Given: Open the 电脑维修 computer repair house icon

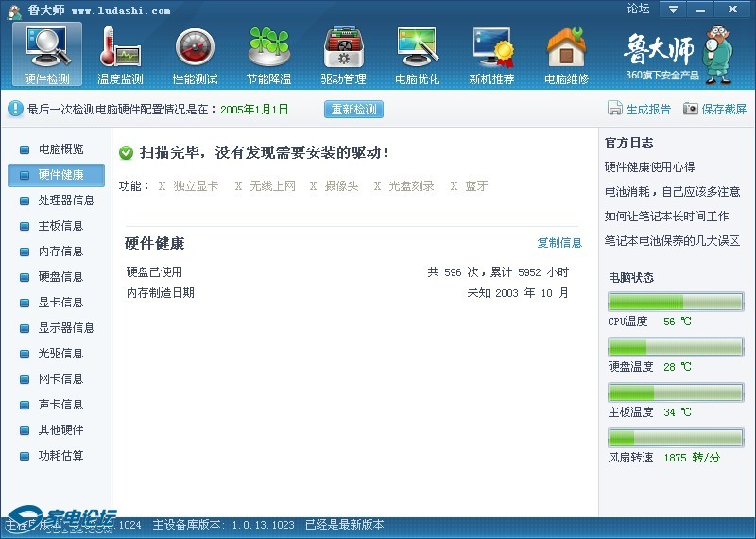Looking at the screenshot, I should point(566,47).
